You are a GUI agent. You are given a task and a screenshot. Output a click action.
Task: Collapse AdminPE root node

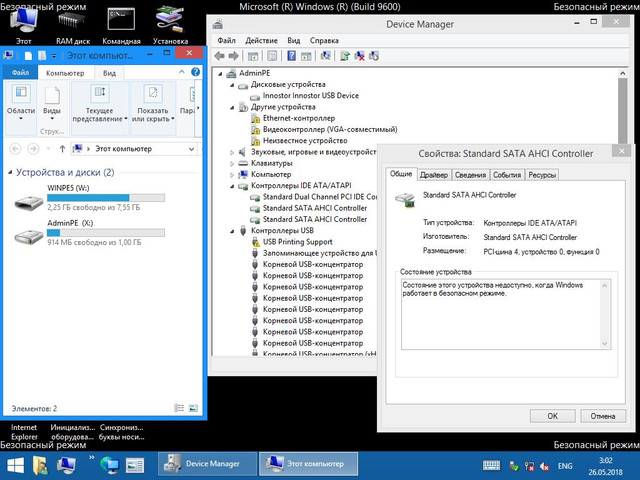pos(220,74)
